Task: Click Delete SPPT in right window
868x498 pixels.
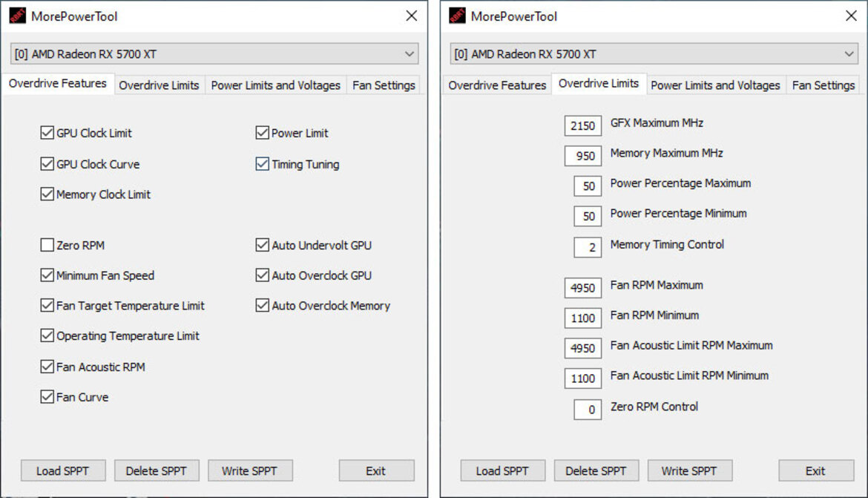Action: tap(596, 471)
